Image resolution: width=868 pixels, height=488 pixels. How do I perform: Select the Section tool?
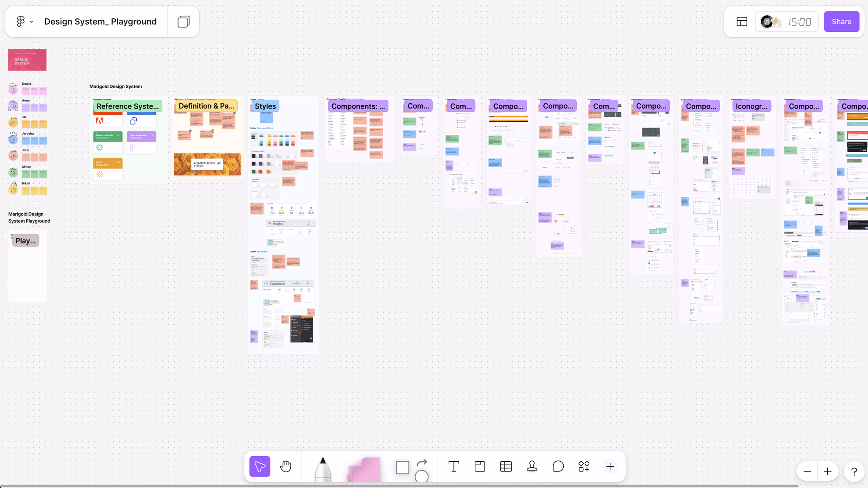pos(480,466)
